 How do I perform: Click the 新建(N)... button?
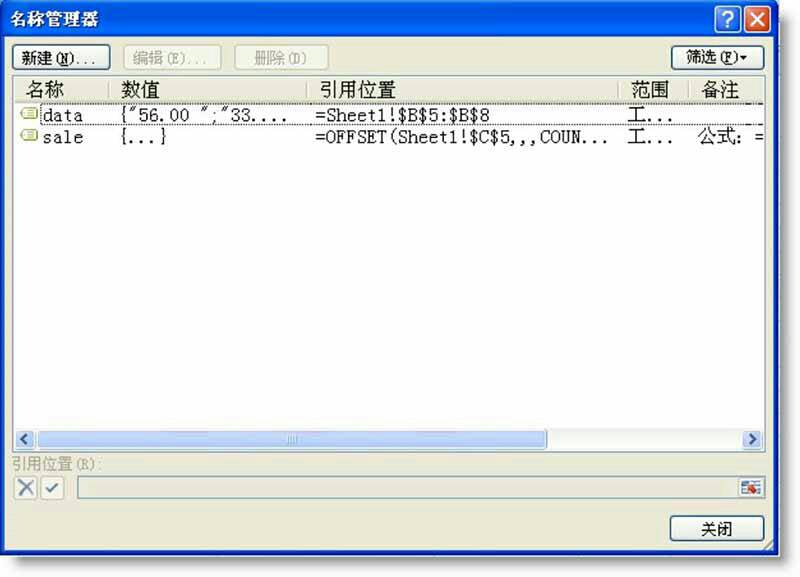point(59,57)
